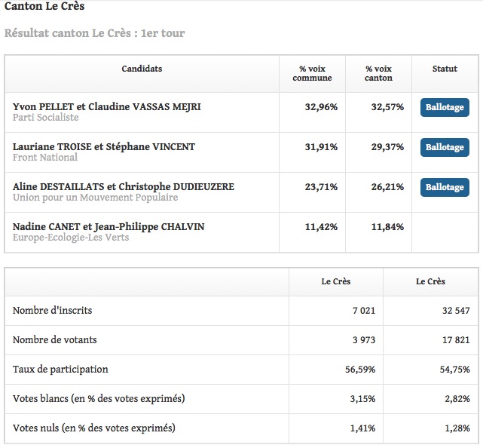
Task: Click candidates Yvon PELLET et Claudine VASSAS MEJRI
Action: pyautogui.click(x=106, y=106)
